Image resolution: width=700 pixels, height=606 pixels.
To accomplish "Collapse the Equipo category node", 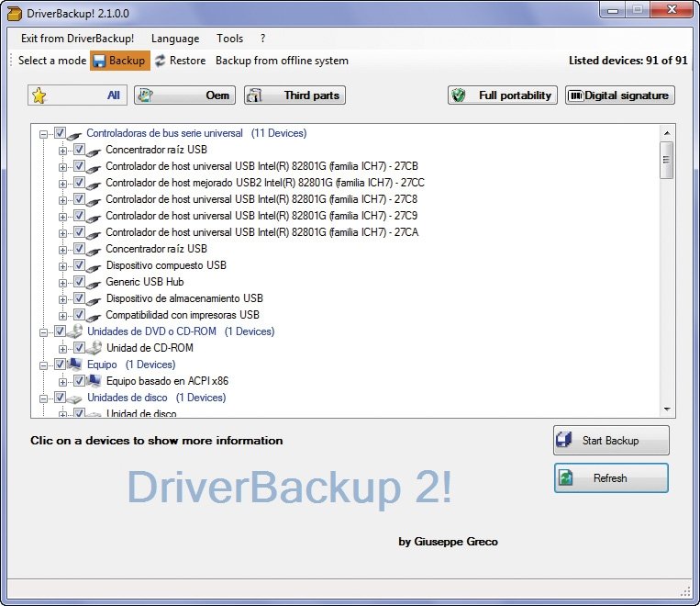I will tap(43, 365).
